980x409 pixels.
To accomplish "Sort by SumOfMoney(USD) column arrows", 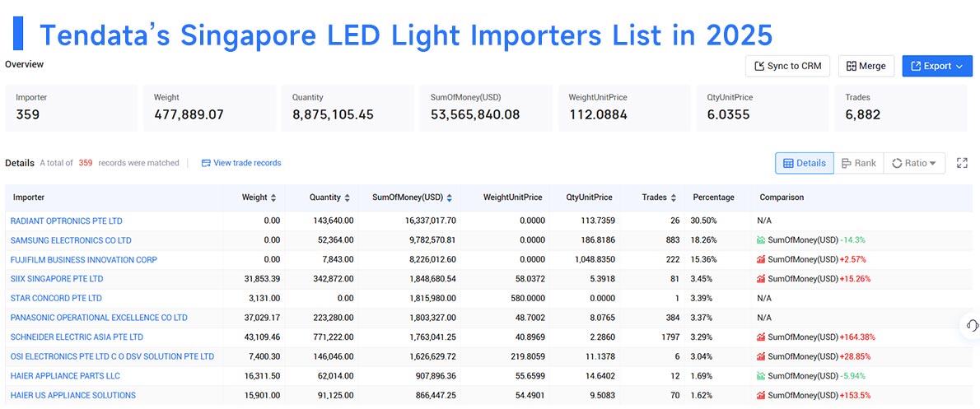I will click(450, 198).
